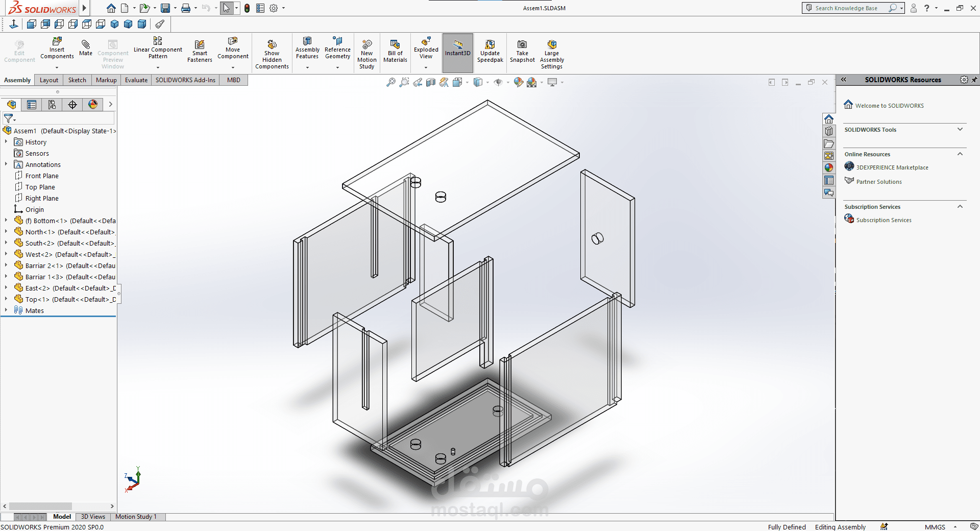Image resolution: width=980 pixels, height=531 pixels.
Task: Open the Options gear icon
Action: coord(274,8)
